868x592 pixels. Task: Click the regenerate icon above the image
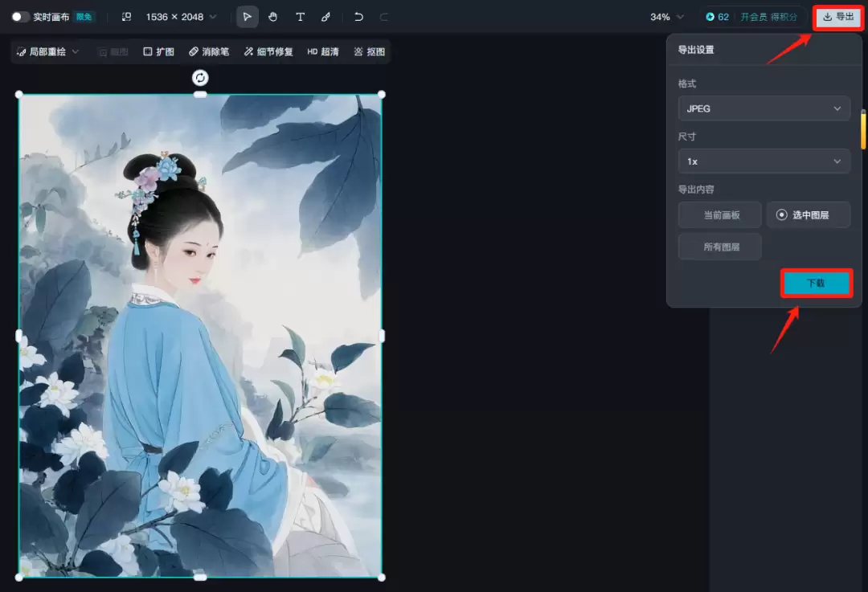(199, 77)
